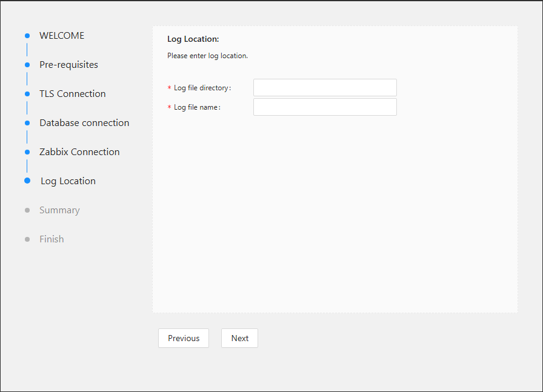Click the WELCOME step dot icon
Image resolution: width=543 pixels, height=392 pixels.
coord(27,36)
